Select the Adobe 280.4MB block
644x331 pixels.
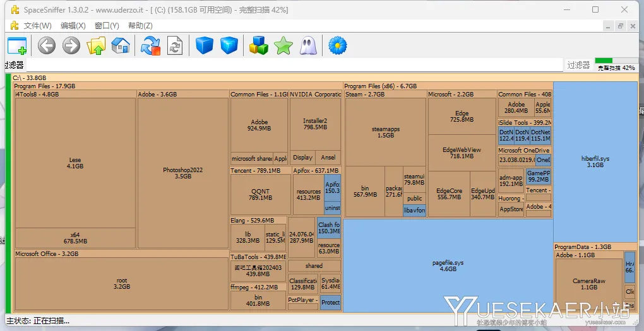(x=516, y=107)
